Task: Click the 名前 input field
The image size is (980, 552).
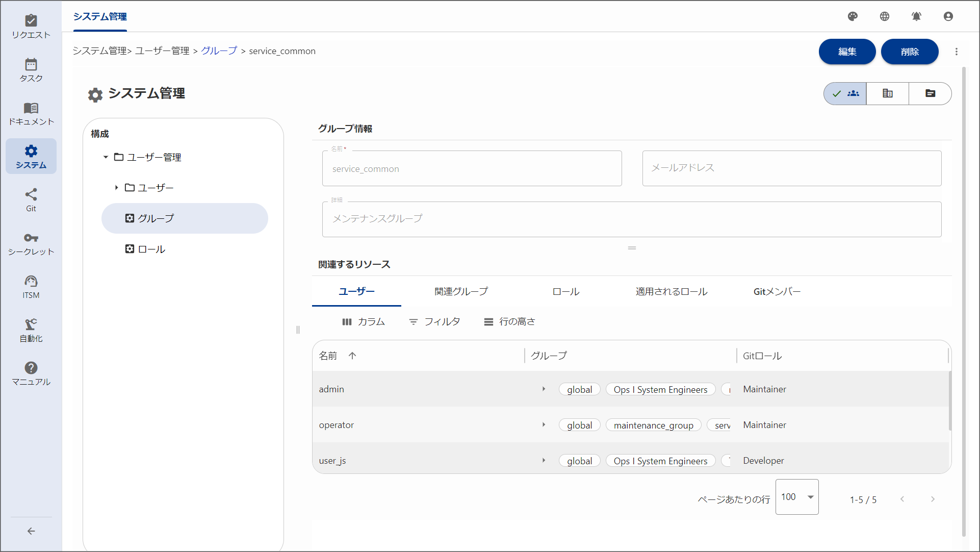Action: 472,168
